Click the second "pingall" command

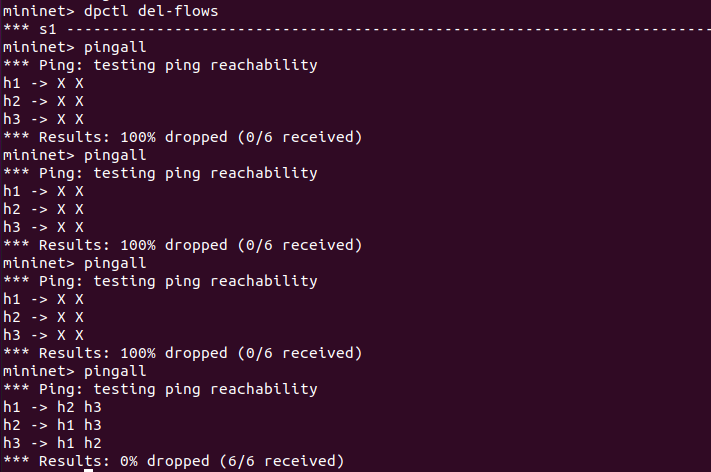click(x=115, y=155)
